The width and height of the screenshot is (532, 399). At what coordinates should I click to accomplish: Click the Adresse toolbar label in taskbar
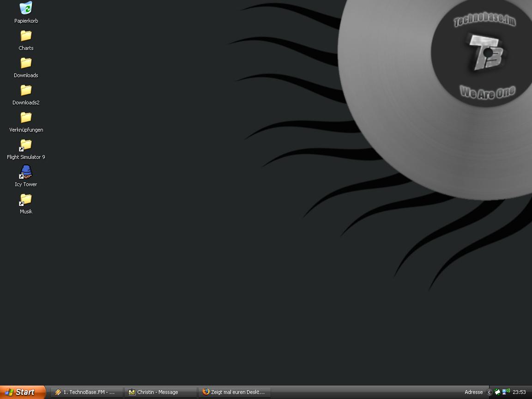tap(474, 392)
